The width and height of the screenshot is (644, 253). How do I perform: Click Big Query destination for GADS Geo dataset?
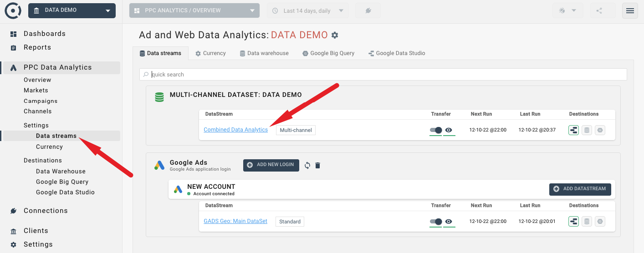[600, 222]
